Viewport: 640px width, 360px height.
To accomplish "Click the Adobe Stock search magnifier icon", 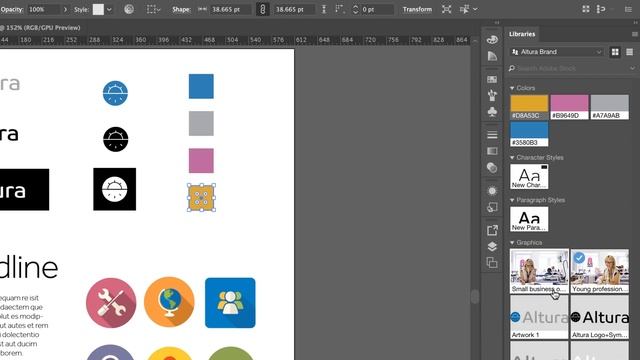I will click(x=512, y=68).
